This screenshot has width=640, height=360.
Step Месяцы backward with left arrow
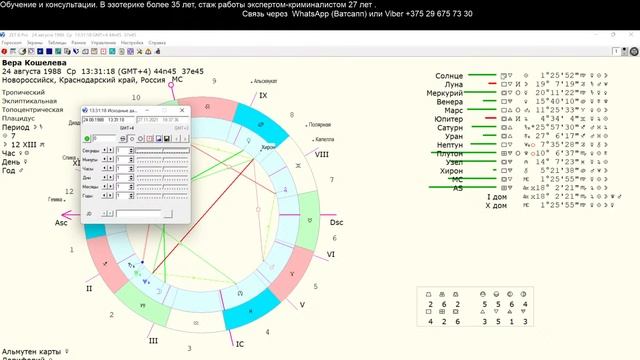pyautogui.click(x=104, y=187)
